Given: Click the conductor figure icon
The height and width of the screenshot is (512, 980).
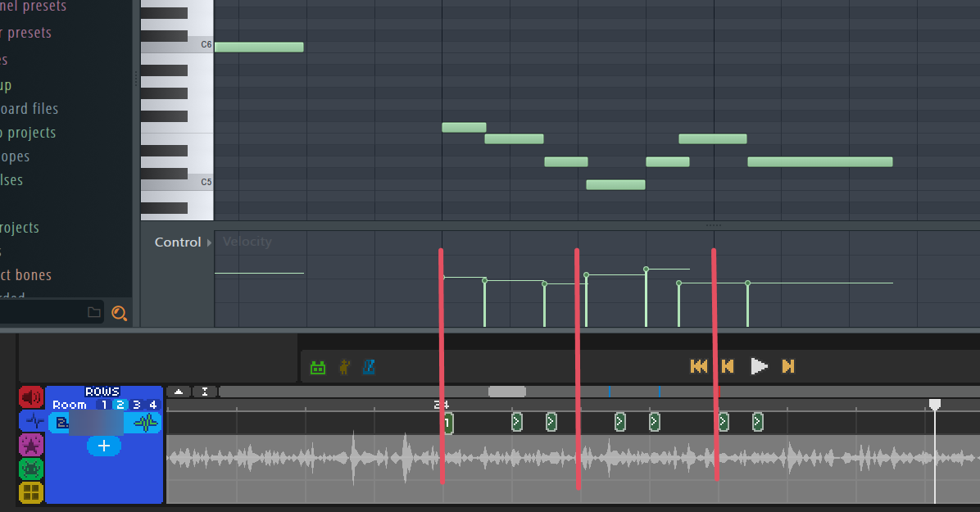Looking at the screenshot, I should tap(344, 367).
